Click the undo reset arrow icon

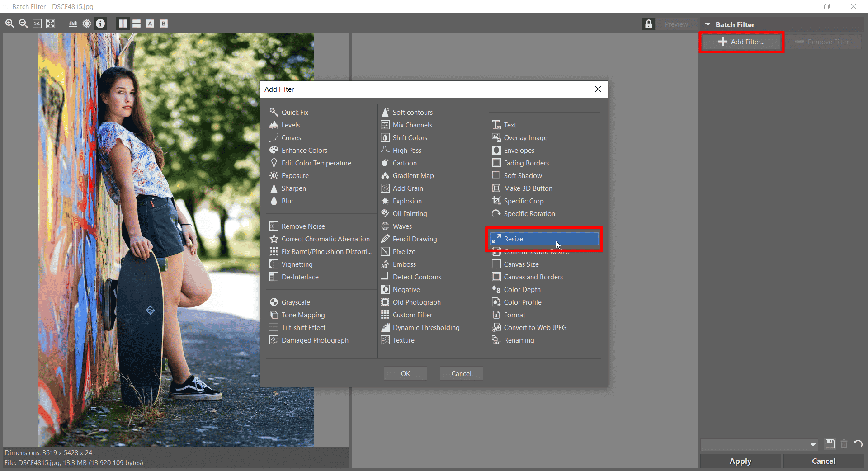coord(858,444)
